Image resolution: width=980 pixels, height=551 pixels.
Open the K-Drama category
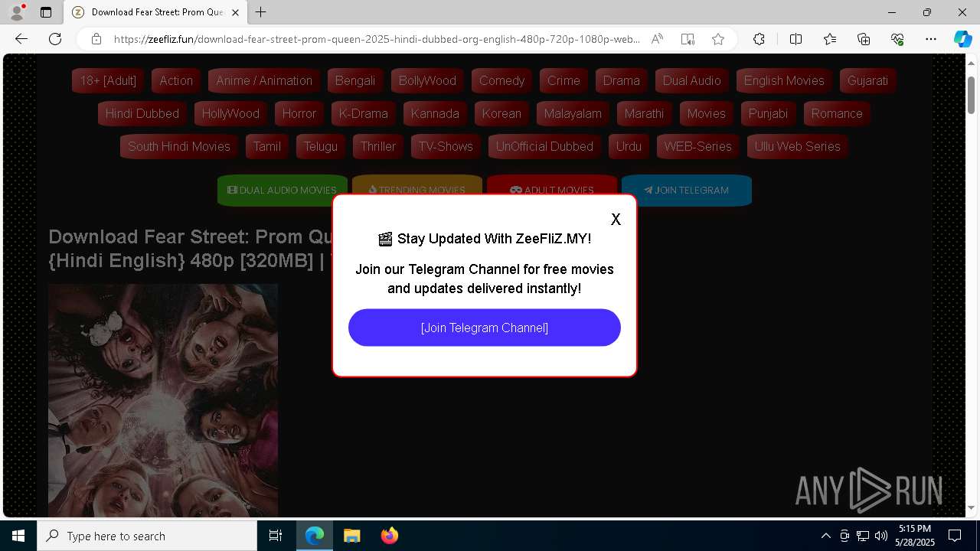[x=364, y=113]
